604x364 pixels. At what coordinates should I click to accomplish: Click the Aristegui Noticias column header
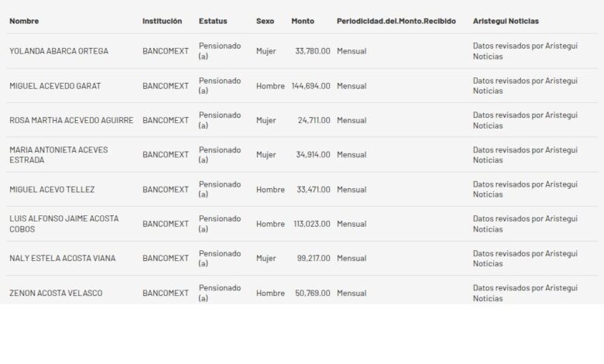[506, 21]
